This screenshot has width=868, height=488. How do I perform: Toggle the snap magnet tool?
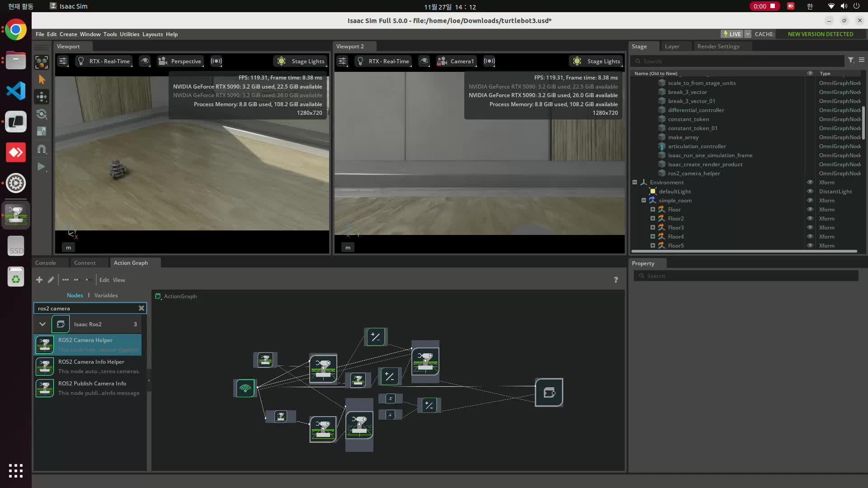click(x=42, y=149)
